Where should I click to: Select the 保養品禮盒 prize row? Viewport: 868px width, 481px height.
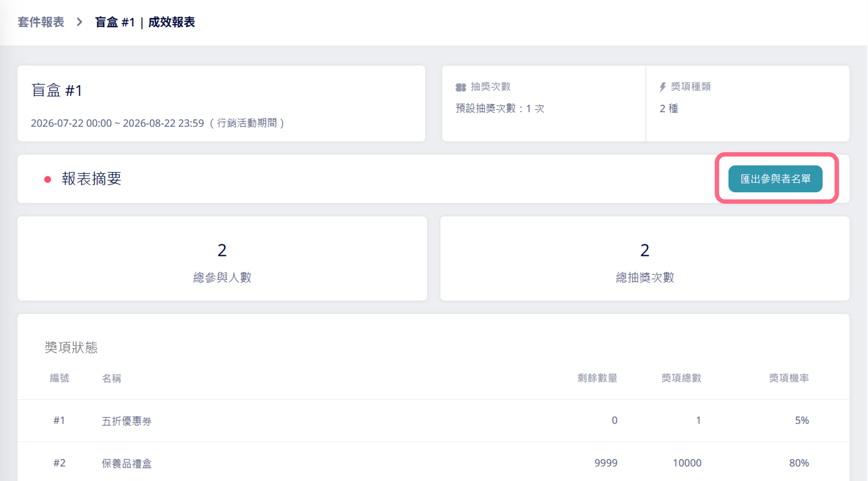tap(433, 462)
